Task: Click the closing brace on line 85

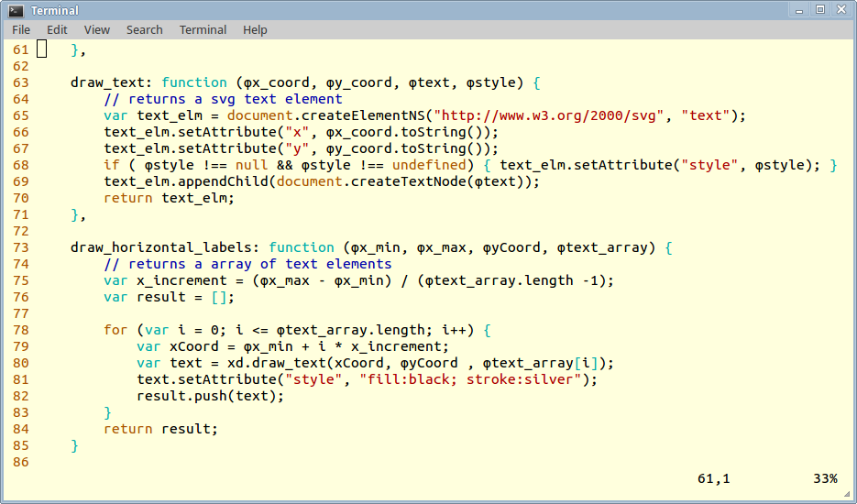Action: [x=74, y=445]
